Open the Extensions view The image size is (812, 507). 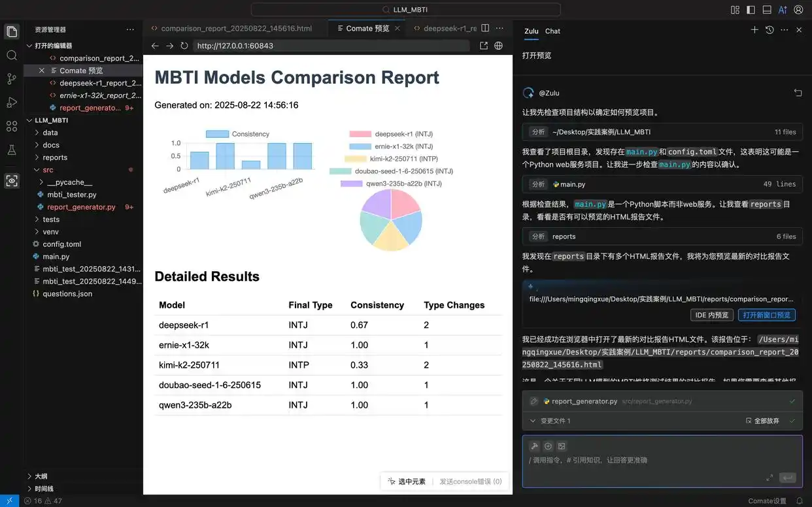coord(12,126)
